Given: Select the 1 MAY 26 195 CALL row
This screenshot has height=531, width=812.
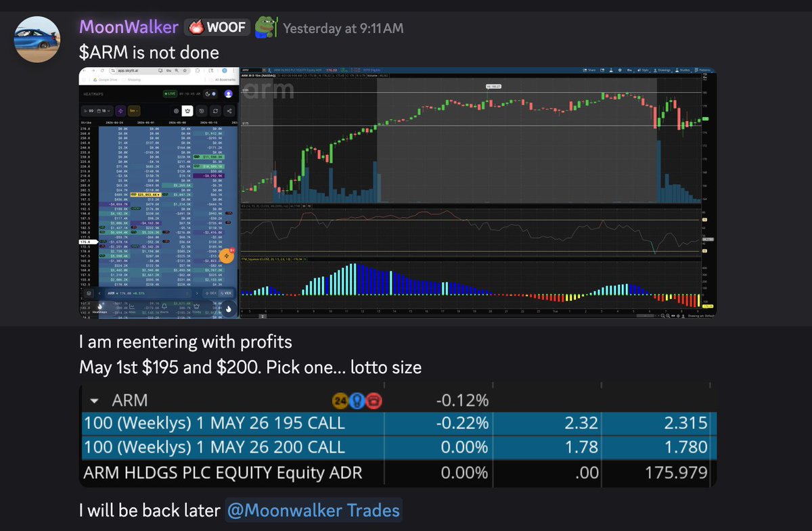Looking at the screenshot, I should click(398, 423).
